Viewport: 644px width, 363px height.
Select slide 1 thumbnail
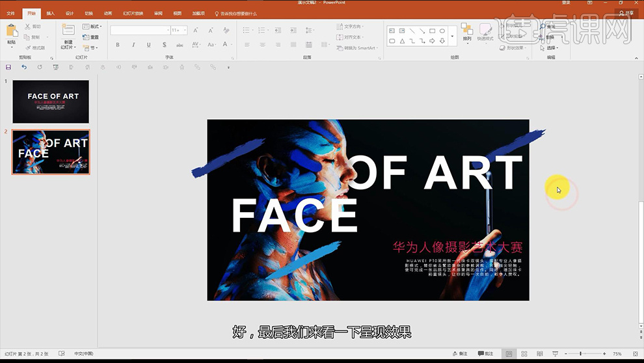[x=51, y=101]
